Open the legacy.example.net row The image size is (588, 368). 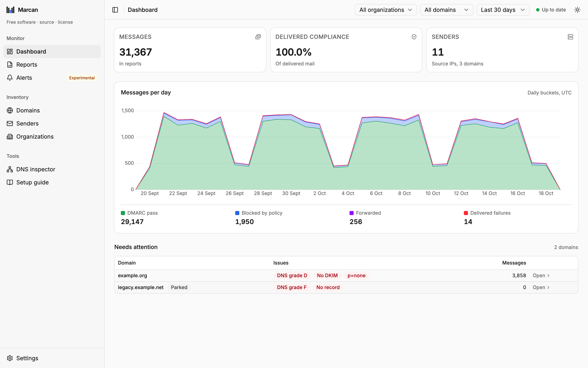click(346, 287)
